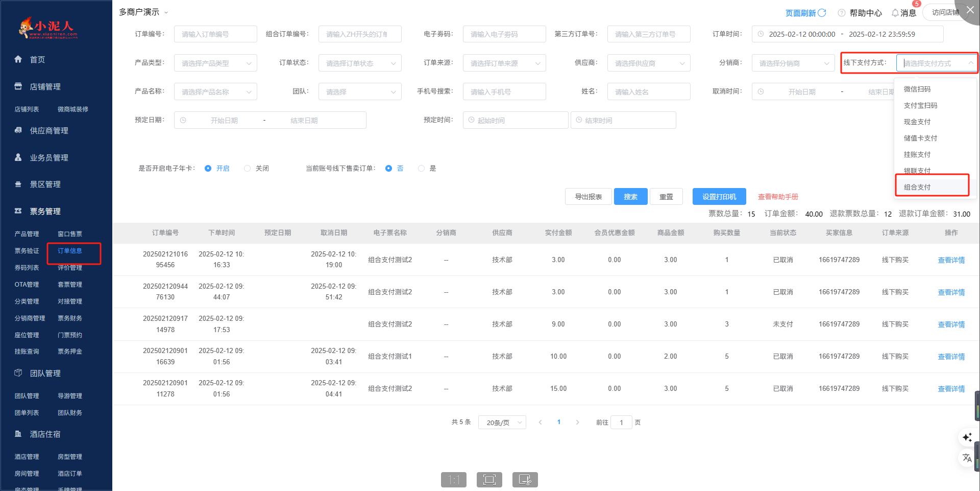
Task: Open 订单信息 in the sidebar menu
Action: (70, 251)
